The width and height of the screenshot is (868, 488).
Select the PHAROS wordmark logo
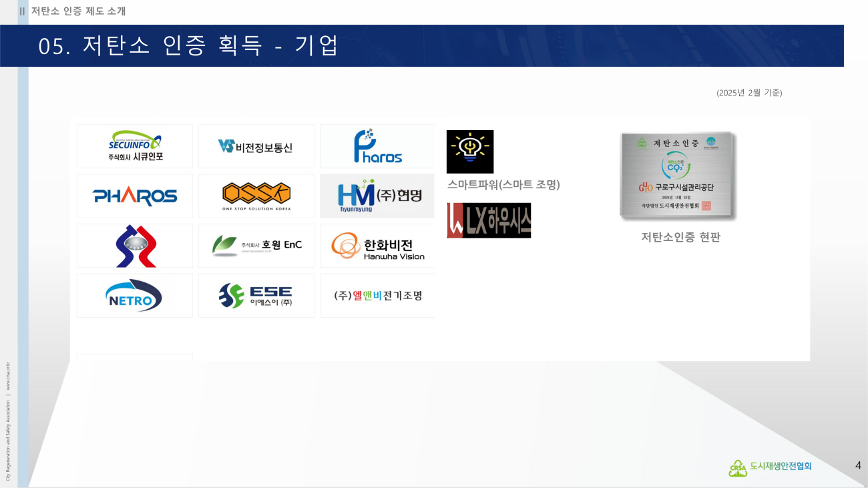pos(135,196)
